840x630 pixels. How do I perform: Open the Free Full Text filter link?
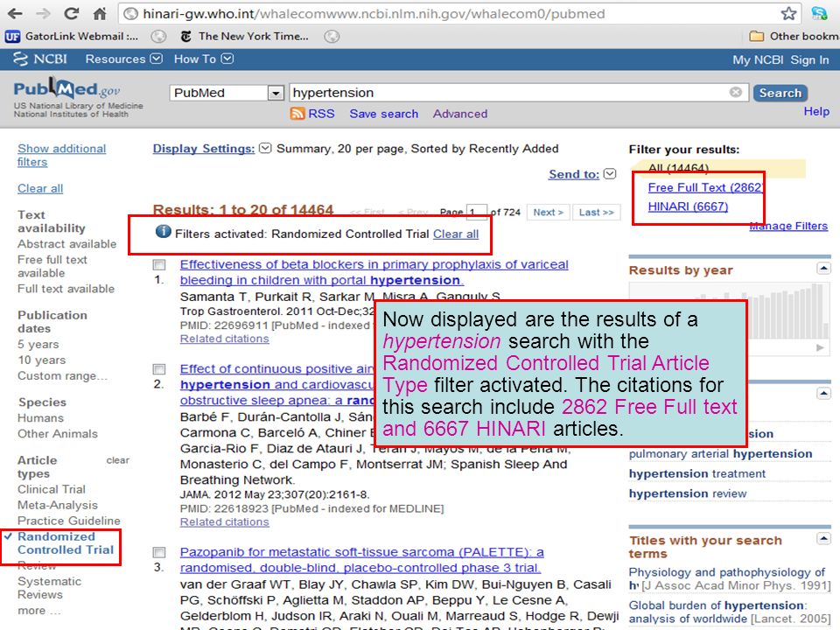(x=705, y=187)
